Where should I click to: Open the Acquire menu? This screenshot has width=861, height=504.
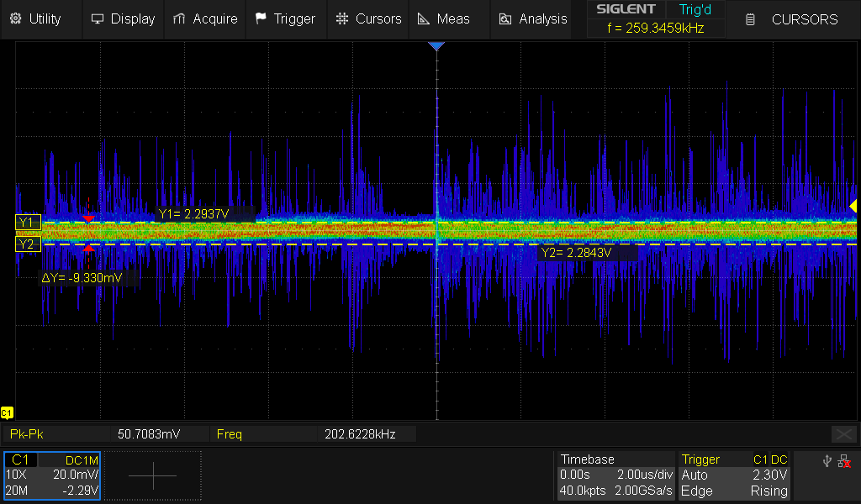pyautogui.click(x=204, y=18)
